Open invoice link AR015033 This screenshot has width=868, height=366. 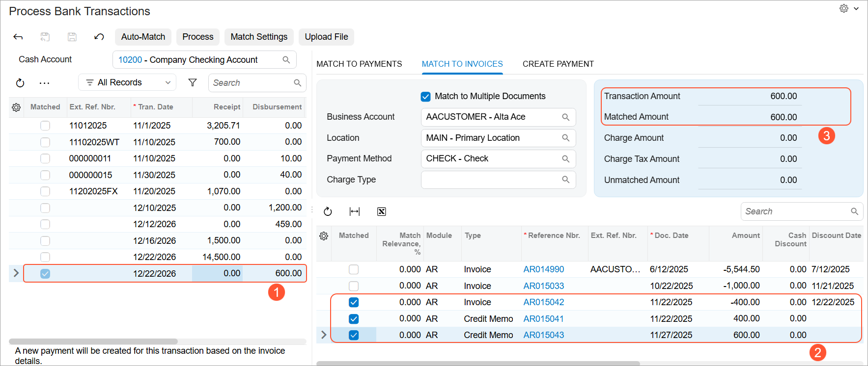pos(544,286)
